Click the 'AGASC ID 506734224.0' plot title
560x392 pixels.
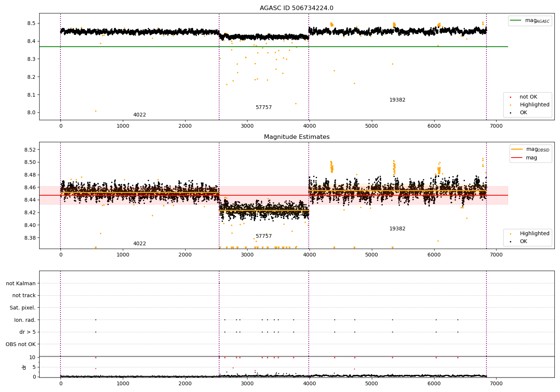[x=296, y=8]
